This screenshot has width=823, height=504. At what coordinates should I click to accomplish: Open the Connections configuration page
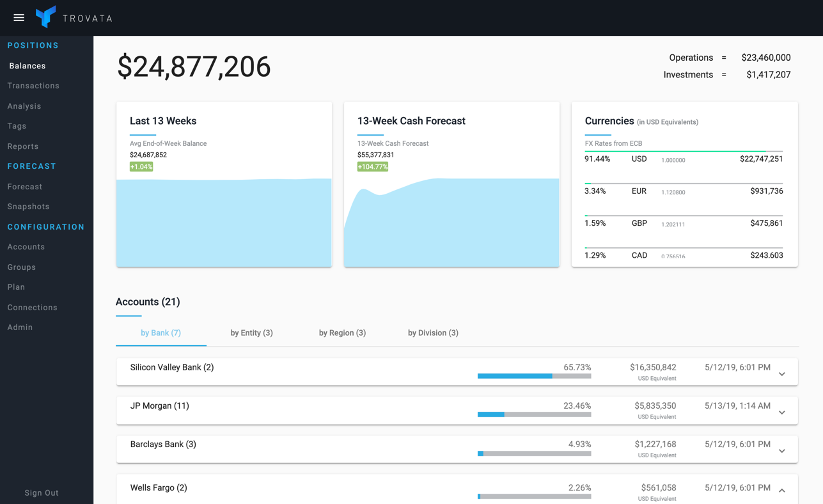[32, 307]
